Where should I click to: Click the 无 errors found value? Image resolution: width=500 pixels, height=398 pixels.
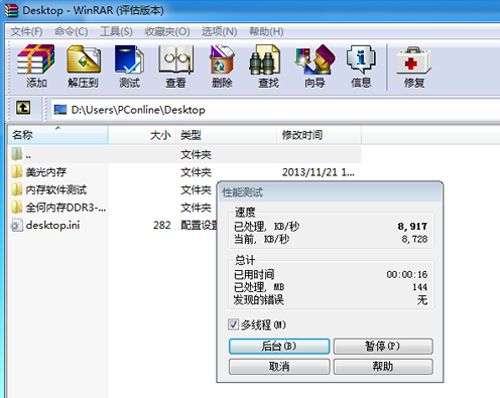click(x=422, y=300)
